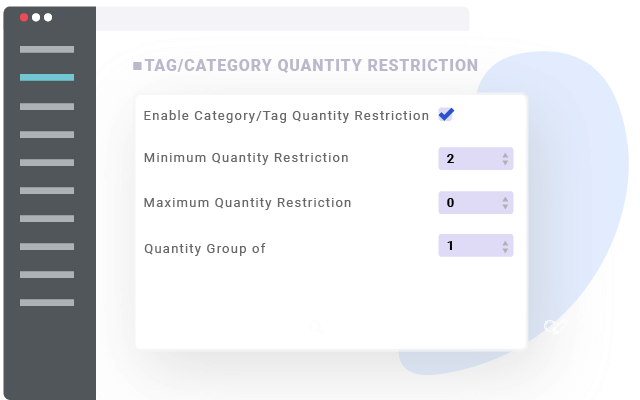This screenshot has width=640, height=400.
Task: Click the red window dot in the sidebar header
Action: pos(24,17)
